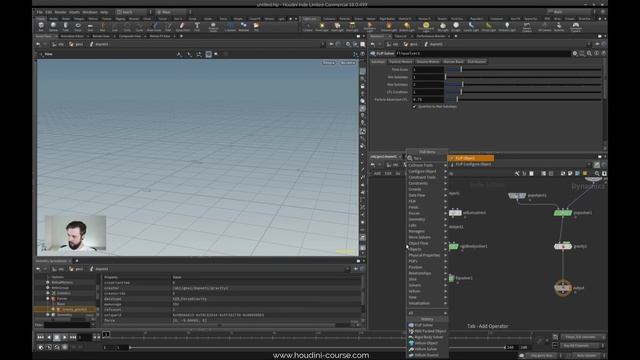Select the Point Light shelf tool

[322, 27]
